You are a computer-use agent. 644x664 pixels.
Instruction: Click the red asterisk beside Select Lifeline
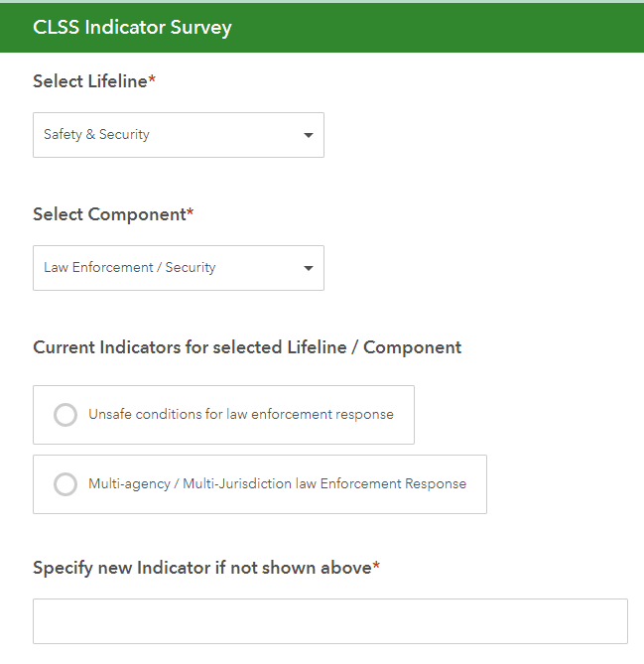pyautogui.click(x=152, y=79)
